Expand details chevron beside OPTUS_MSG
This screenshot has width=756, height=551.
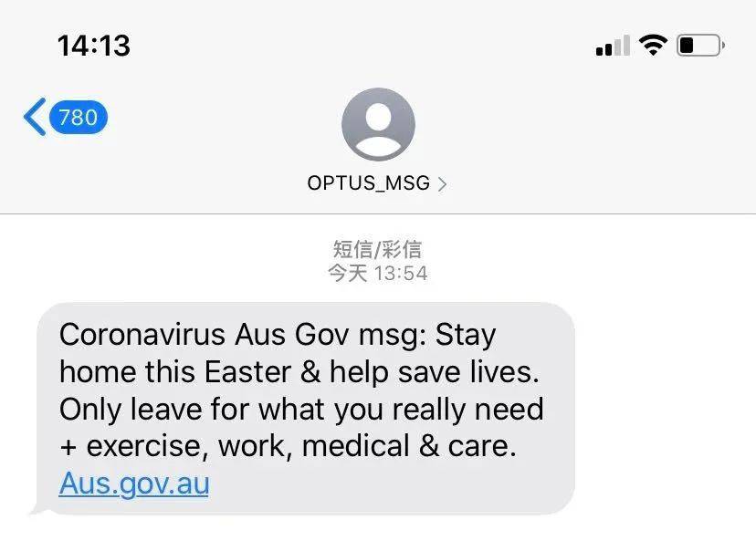(x=442, y=184)
